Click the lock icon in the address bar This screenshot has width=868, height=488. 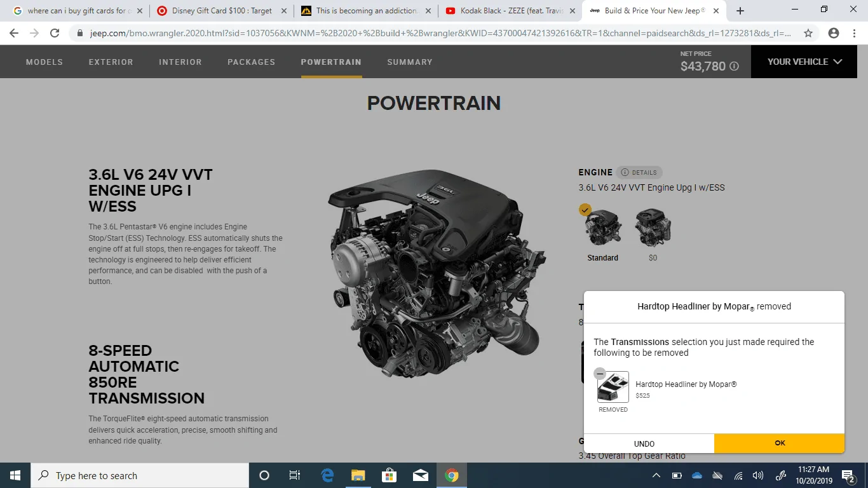79,34
